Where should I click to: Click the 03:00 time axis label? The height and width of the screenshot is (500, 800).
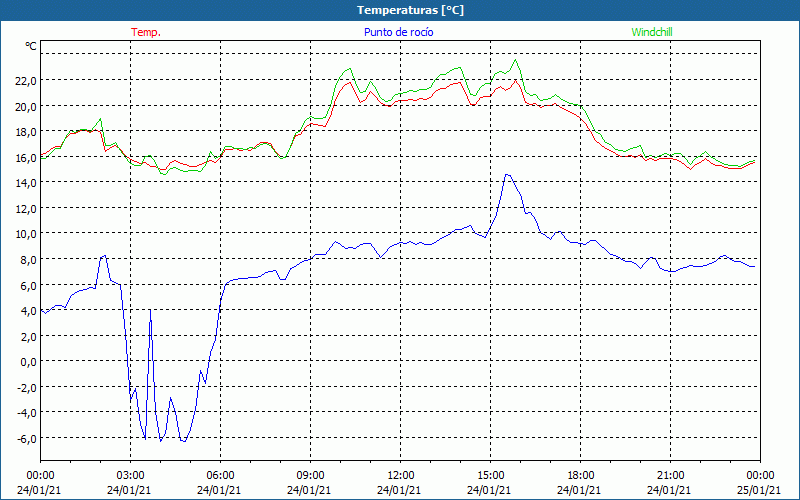pyautogui.click(x=130, y=476)
